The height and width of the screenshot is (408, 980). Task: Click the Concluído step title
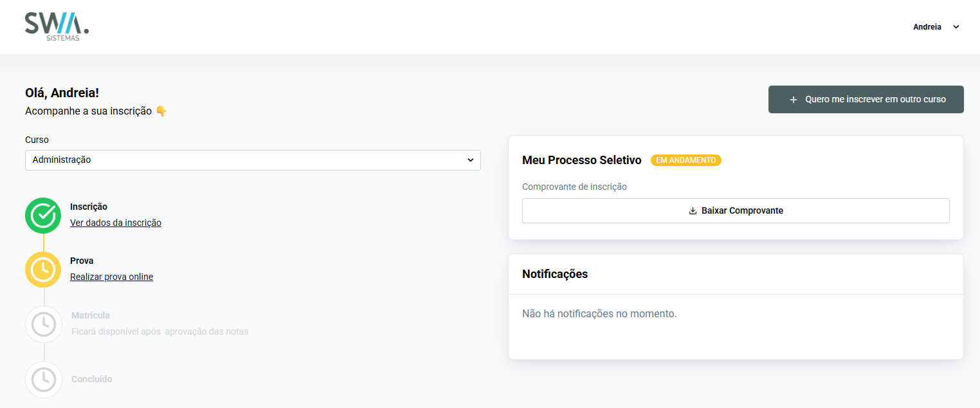click(x=92, y=379)
